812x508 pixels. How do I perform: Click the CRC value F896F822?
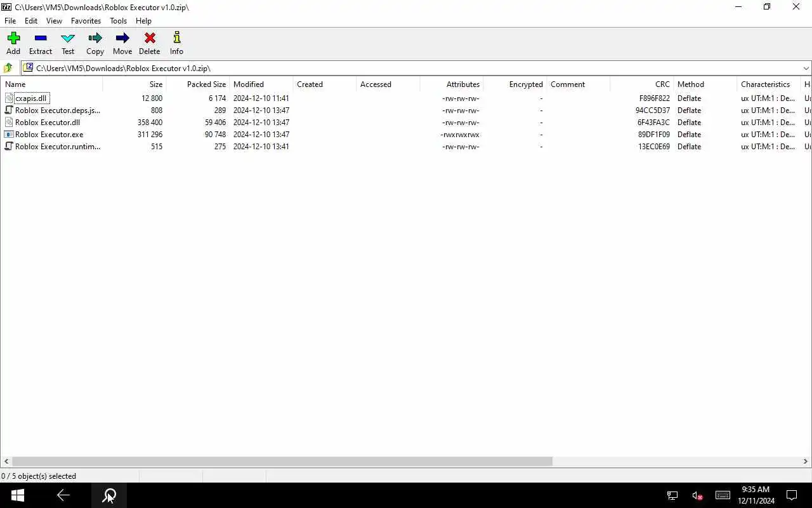(x=655, y=98)
